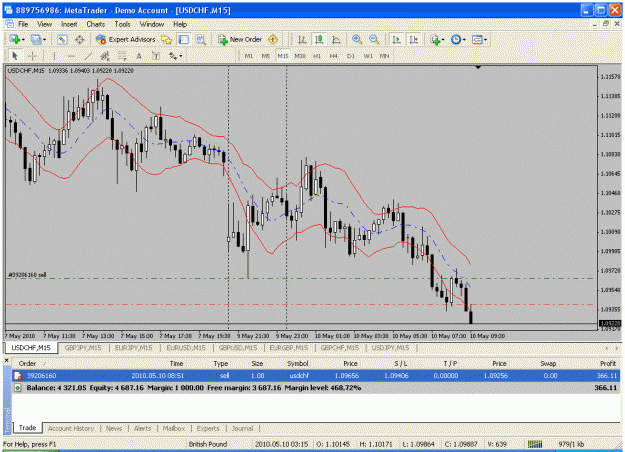Viewport: 625px width, 452px height.
Task: Select the Text Label tool
Action: pyautogui.click(x=156, y=56)
